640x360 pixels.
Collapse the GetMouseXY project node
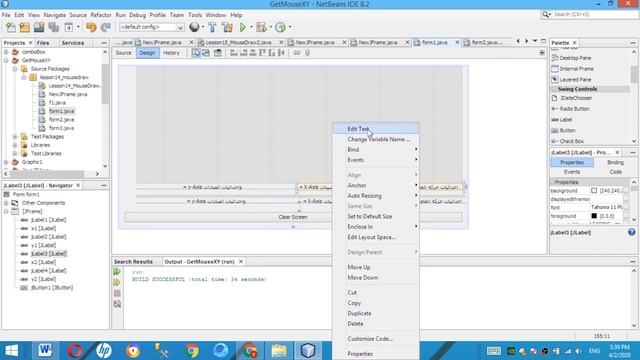(6, 60)
